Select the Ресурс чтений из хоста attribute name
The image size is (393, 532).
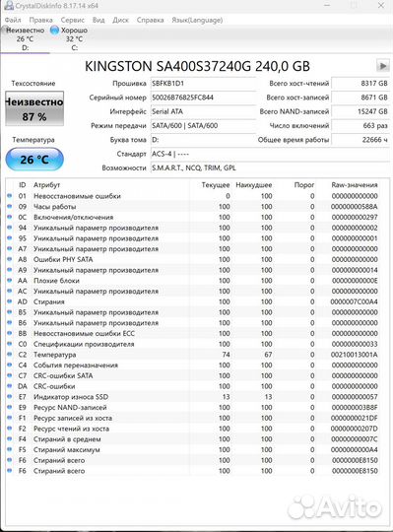click(71, 429)
